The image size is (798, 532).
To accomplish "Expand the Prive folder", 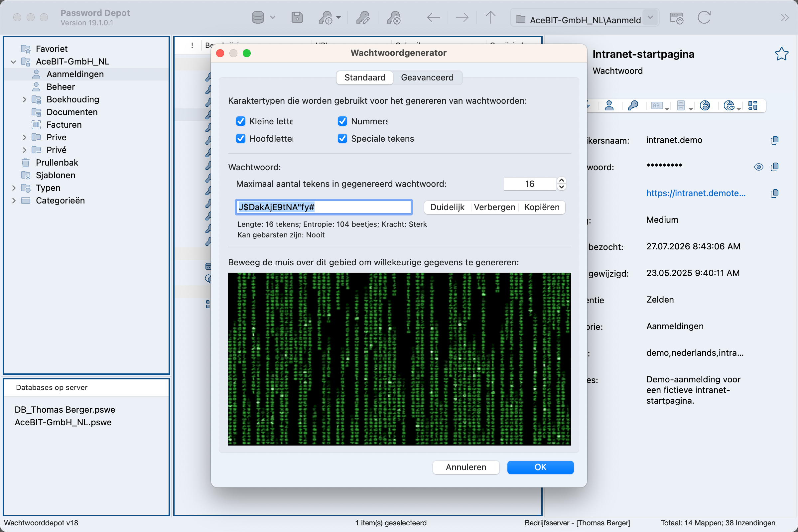I will [x=24, y=137].
